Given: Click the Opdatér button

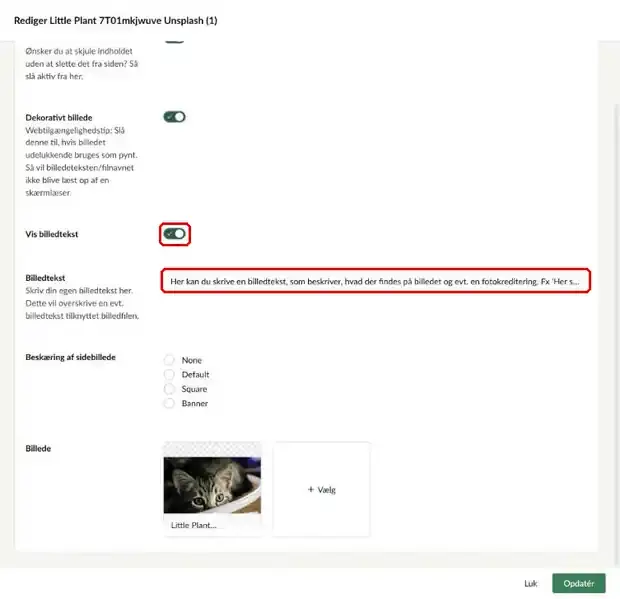Looking at the screenshot, I should [x=578, y=583].
